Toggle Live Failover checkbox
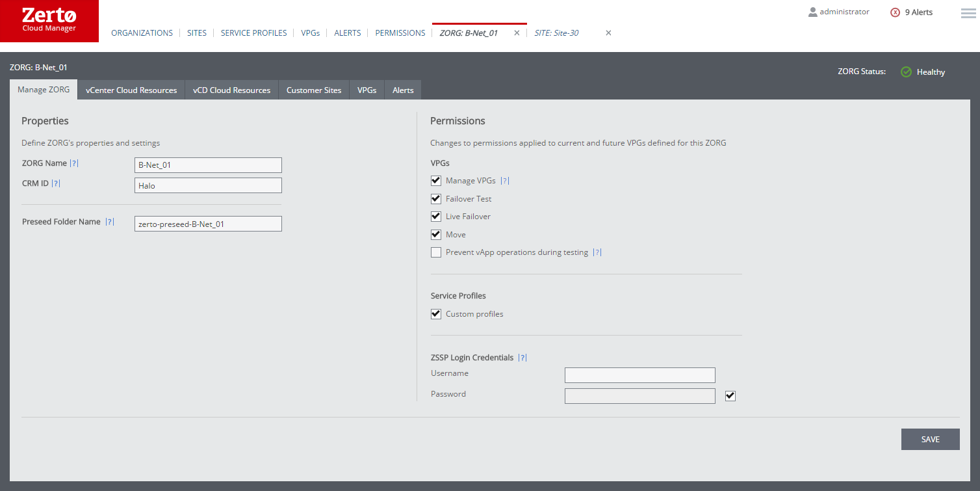Viewport: 980px width, 491px height. 436,217
